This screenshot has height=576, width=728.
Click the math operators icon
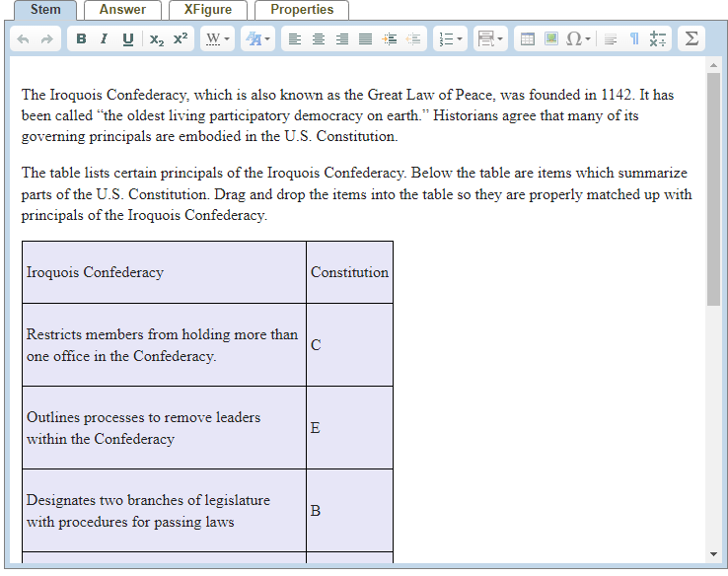click(657, 39)
